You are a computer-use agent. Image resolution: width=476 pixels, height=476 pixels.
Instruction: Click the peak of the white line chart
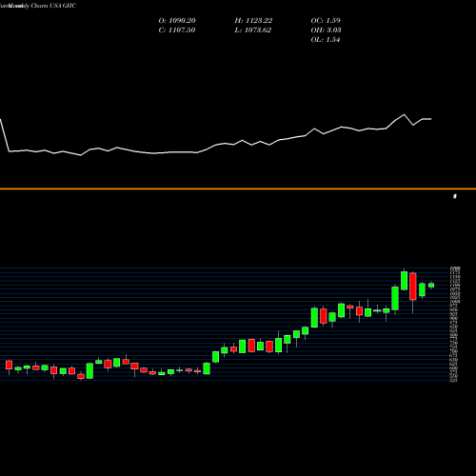[x=404, y=114]
